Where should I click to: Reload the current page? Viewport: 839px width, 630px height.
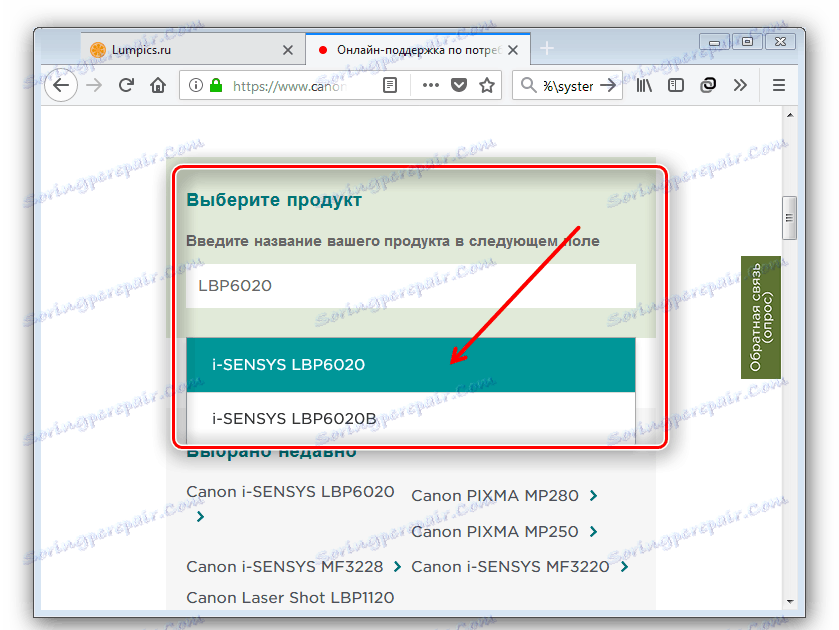[x=126, y=85]
